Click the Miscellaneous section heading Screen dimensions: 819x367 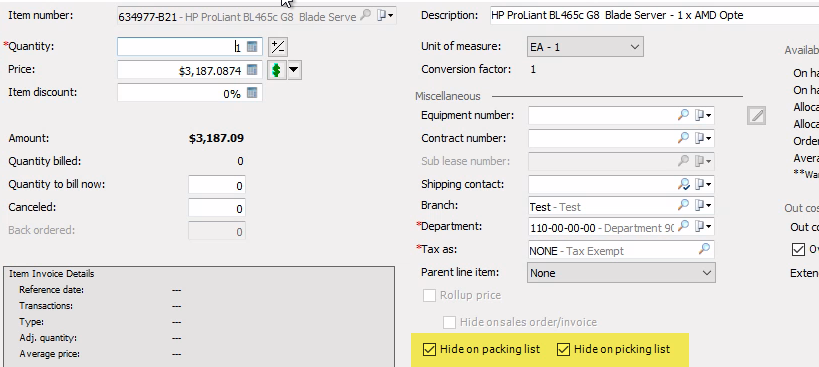pos(448,96)
